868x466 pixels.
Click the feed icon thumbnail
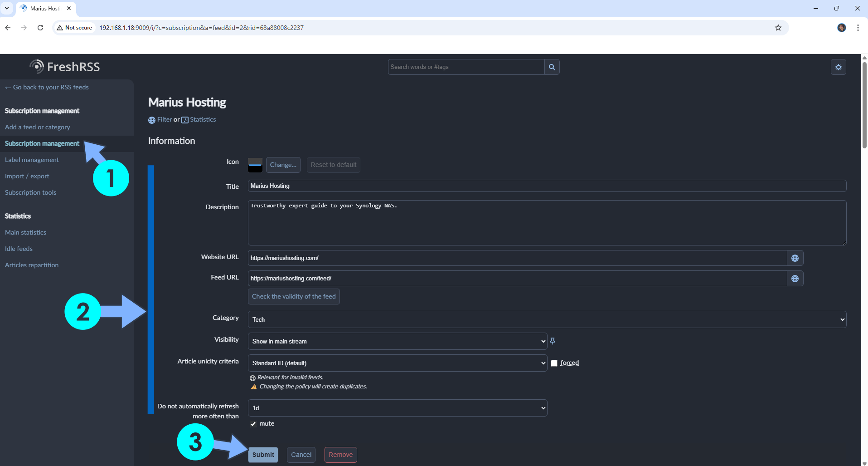[255, 165]
